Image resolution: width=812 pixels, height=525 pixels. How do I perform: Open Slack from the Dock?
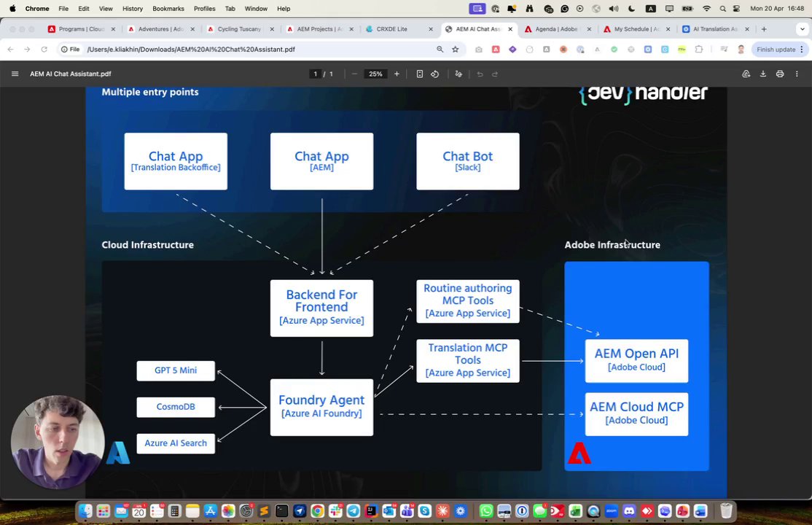click(335, 511)
